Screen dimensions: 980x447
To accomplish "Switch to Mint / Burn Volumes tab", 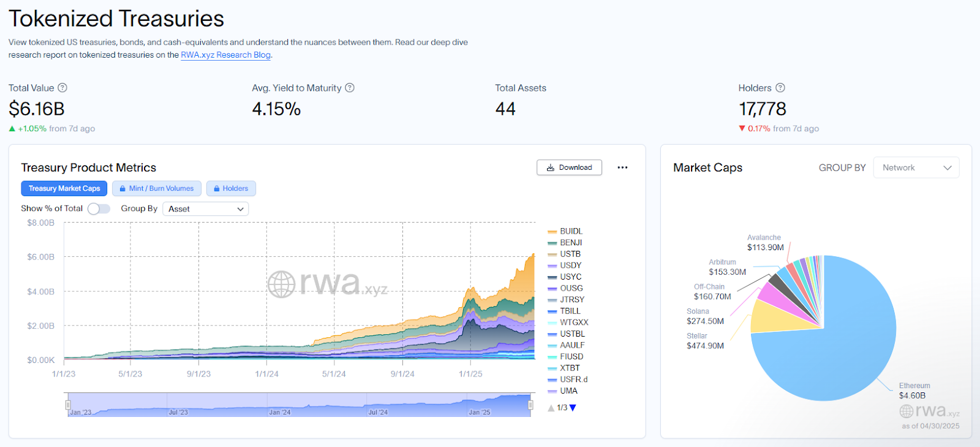I will point(156,188).
